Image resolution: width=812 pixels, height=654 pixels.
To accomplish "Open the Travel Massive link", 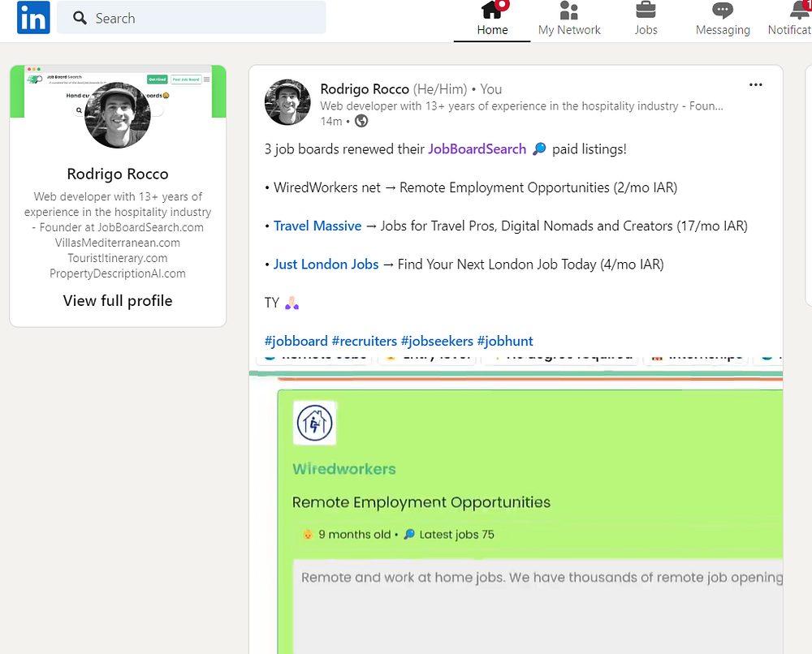I will [x=317, y=226].
